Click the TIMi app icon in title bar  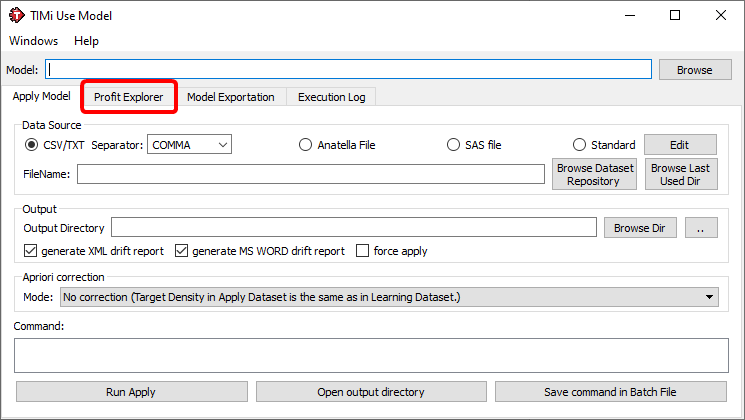tap(16, 15)
